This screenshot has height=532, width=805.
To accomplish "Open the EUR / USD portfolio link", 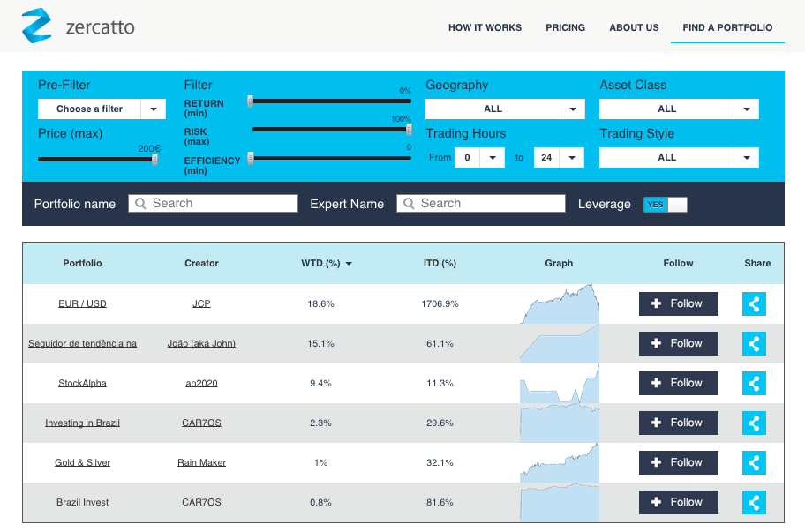I will click(82, 303).
